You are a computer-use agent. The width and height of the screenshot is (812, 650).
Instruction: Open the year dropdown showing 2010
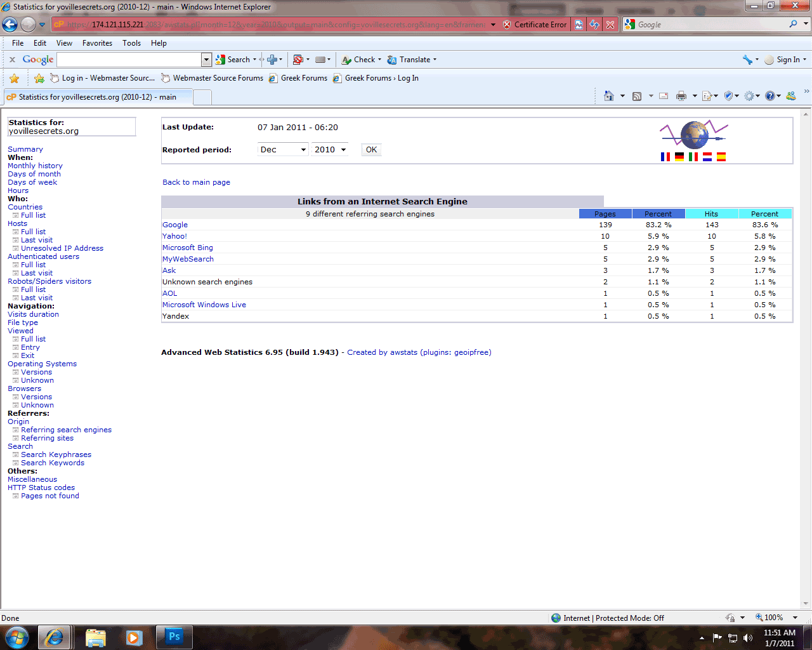(330, 150)
